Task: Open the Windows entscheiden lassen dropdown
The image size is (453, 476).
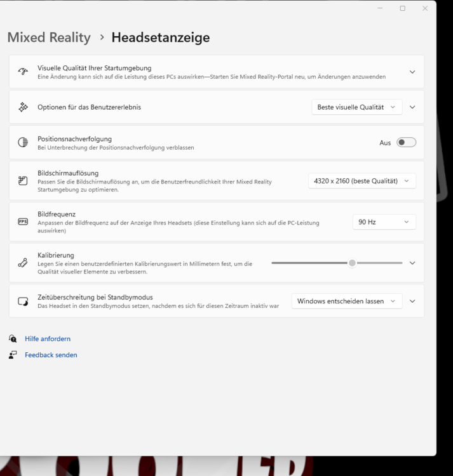Action: coord(347,301)
